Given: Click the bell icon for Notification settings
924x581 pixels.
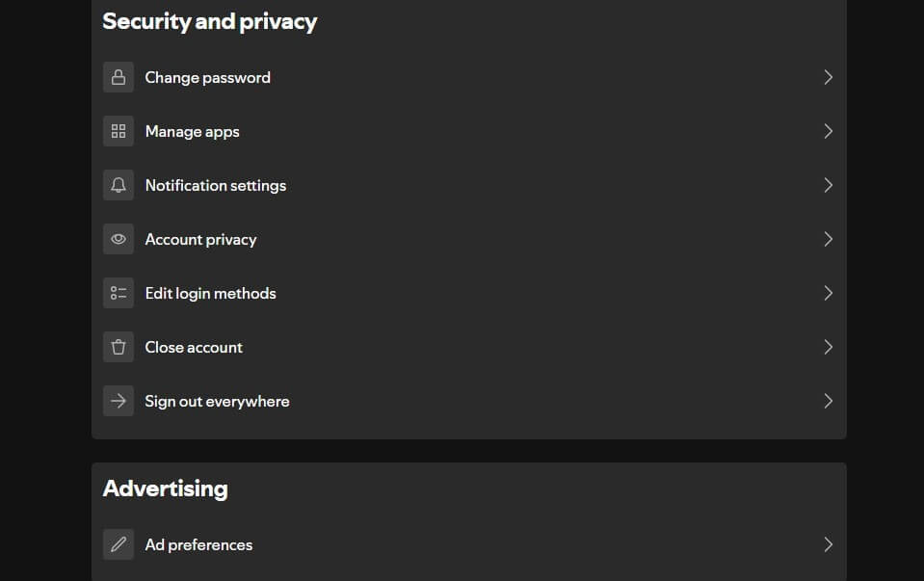Looking at the screenshot, I should (119, 185).
